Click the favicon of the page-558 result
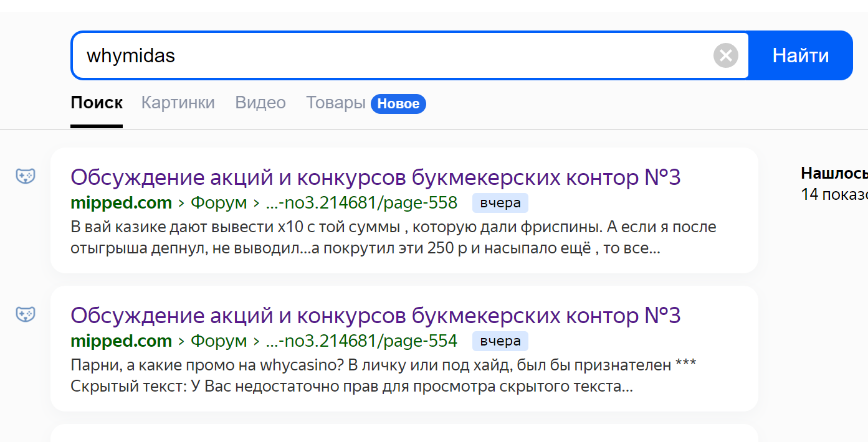Image resolution: width=868 pixels, height=442 pixels. (26, 176)
